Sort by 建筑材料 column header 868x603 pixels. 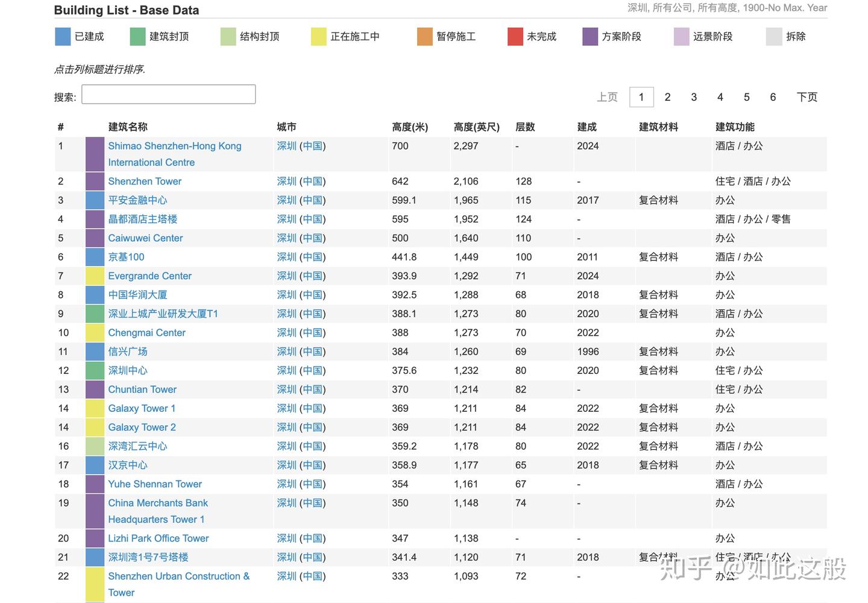click(658, 127)
